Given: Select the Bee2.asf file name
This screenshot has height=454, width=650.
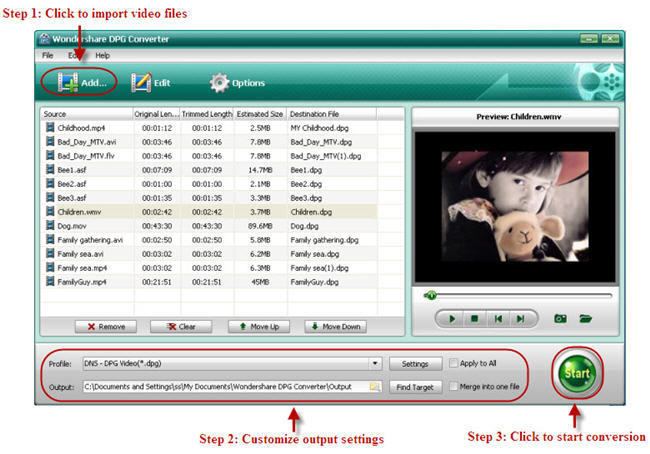Looking at the screenshot, I should (x=72, y=184).
